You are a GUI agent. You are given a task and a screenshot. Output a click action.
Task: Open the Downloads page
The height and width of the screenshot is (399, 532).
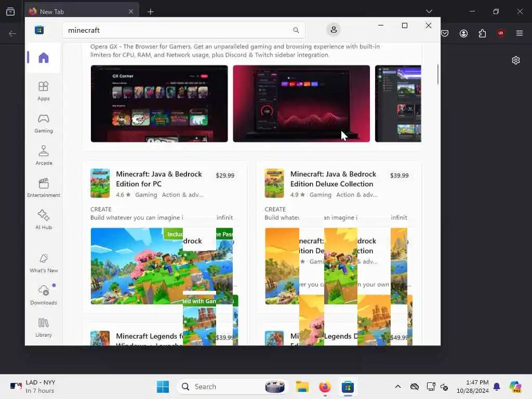tap(44, 295)
